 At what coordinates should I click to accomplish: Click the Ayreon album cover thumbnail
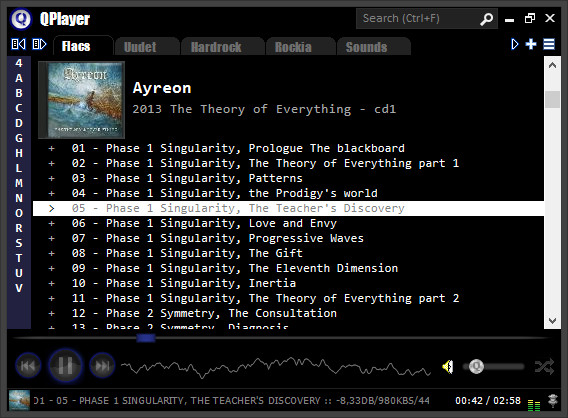coord(82,100)
